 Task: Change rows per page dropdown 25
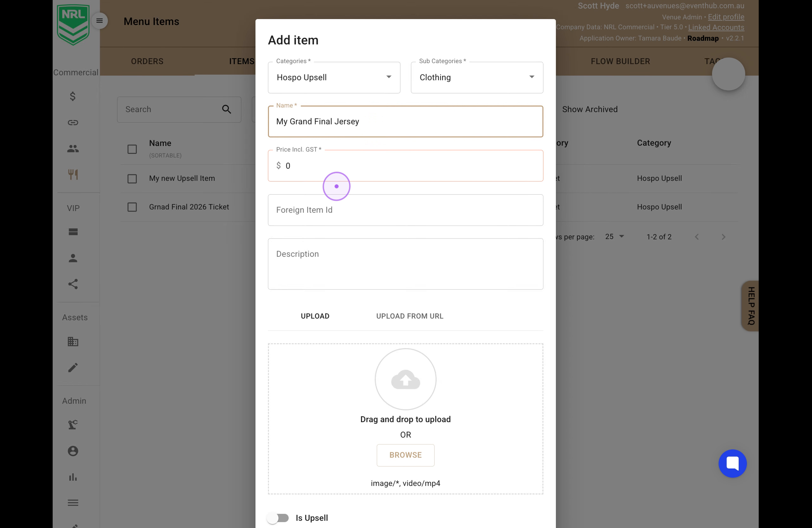[x=614, y=236]
